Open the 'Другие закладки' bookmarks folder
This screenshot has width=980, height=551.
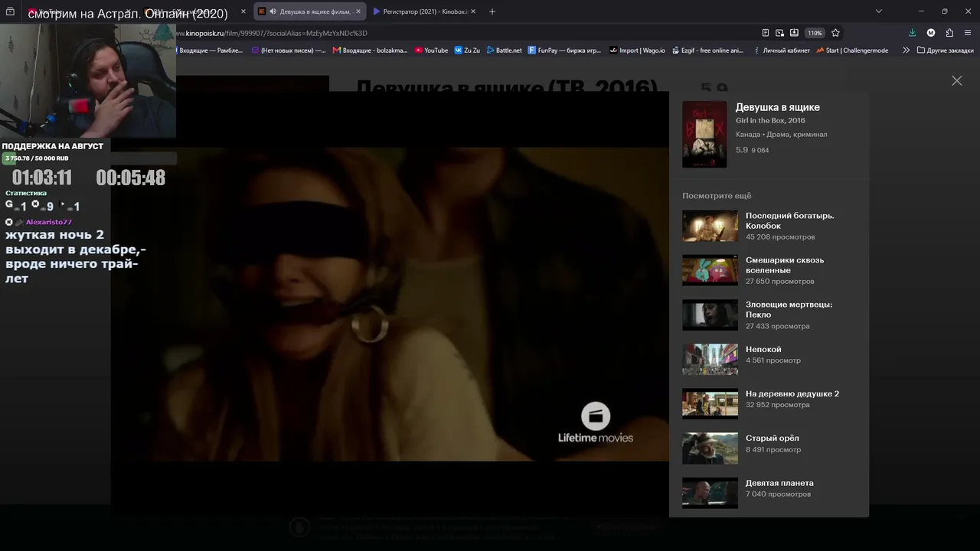[945, 51]
